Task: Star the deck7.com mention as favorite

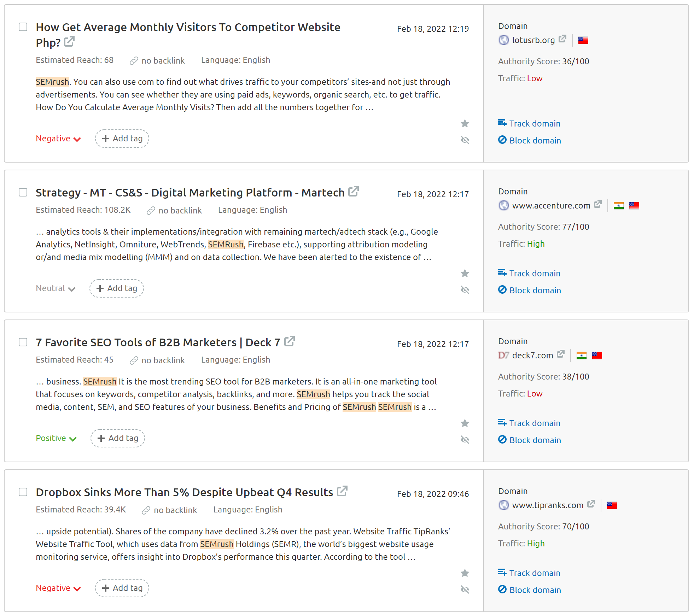Action: (465, 423)
